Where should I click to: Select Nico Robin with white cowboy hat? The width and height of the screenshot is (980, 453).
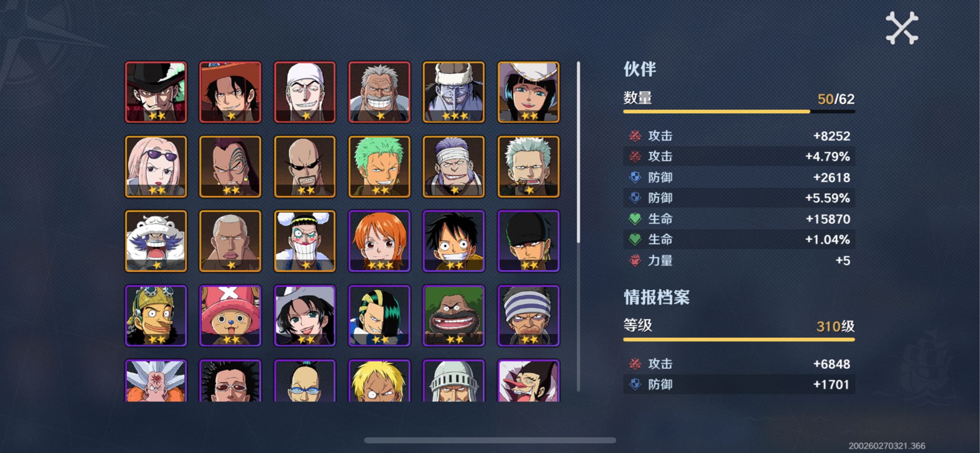coord(528,92)
